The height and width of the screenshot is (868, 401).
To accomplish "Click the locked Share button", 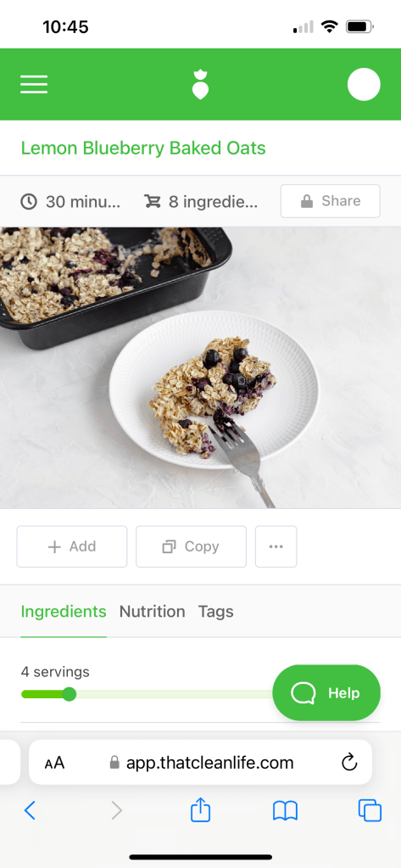I will [x=330, y=201].
